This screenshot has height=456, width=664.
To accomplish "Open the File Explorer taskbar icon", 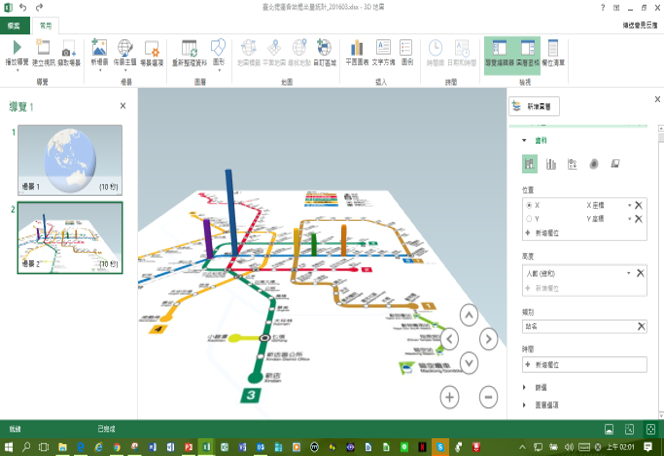I will pyautogui.click(x=63, y=447).
